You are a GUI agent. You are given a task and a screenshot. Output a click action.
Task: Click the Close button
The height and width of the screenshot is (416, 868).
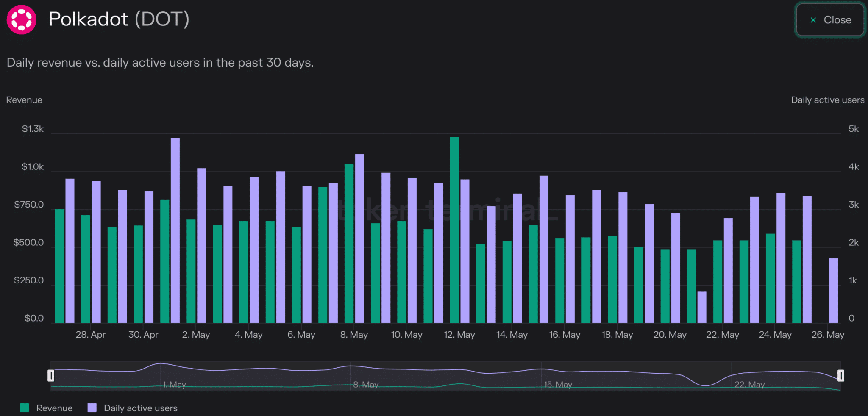tap(830, 20)
